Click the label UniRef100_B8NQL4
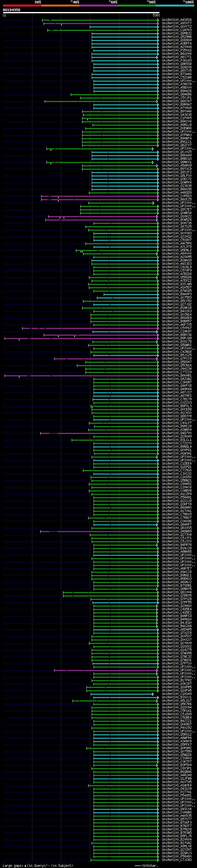Viewport: 197px width, 868px height. (x=176, y=447)
